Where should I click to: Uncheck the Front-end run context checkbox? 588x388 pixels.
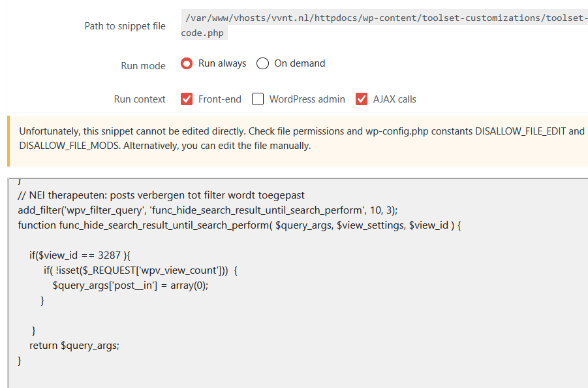click(x=187, y=99)
